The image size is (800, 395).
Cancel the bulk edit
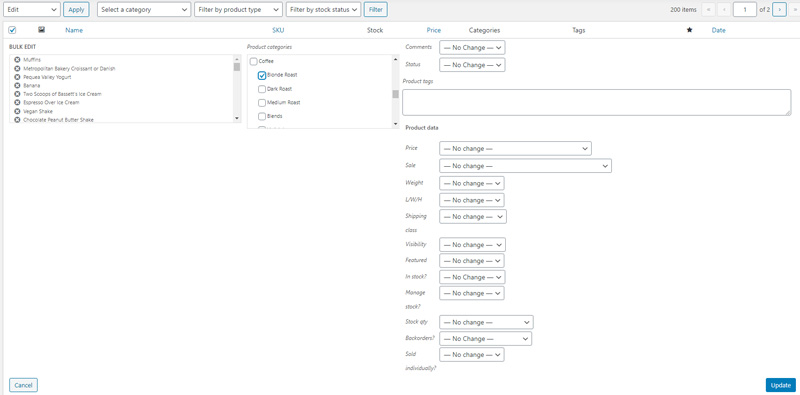point(23,385)
